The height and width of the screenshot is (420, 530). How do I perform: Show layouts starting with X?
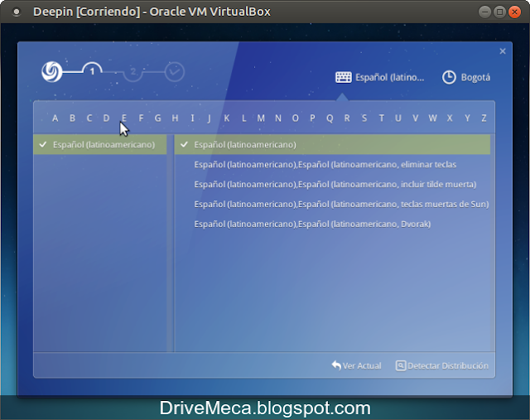point(450,118)
